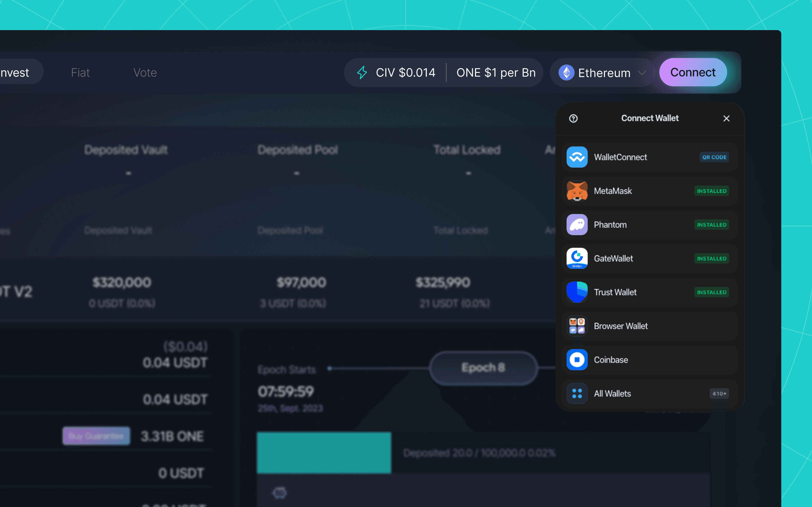Viewport: 812px width, 507px height.
Task: Click the Epoch 8 timeline marker
Action: click(x=483, y=368)
